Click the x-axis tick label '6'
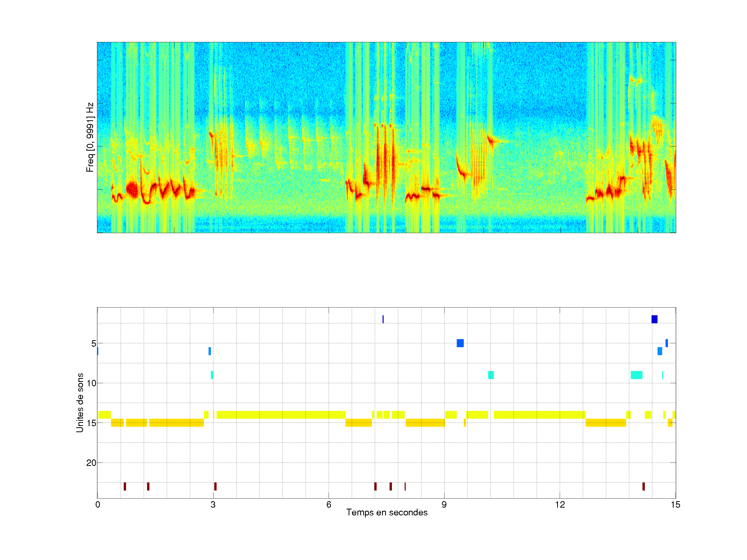747x560 pixels. [x=329, y=505]
